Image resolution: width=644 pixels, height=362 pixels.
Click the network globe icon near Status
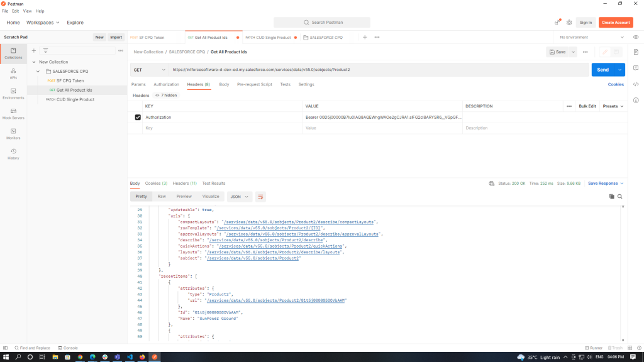click(492, 184)
